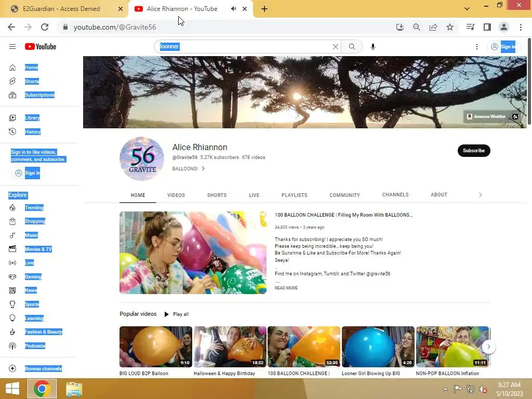Open Looner Girl Blowing Up BIG thumbnail
Image resolution: width=532 pixels, height=399 pixels.
click(x=378, y=347)
